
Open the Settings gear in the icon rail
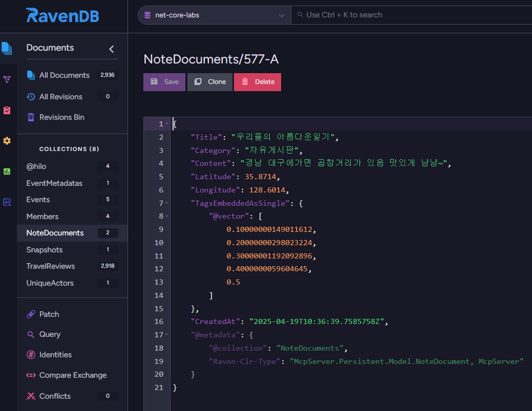click(7, 141)
